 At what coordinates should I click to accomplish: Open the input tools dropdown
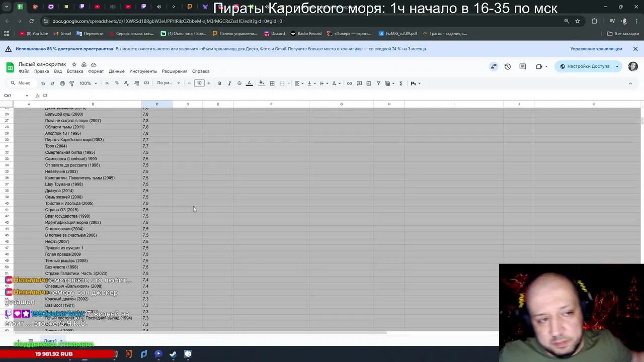point(415,83)
